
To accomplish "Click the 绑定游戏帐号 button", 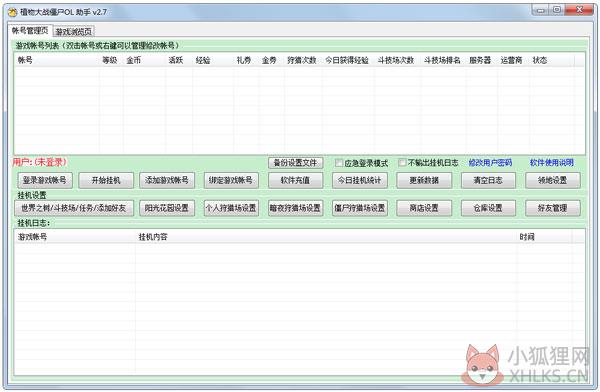I will [231, 180].
